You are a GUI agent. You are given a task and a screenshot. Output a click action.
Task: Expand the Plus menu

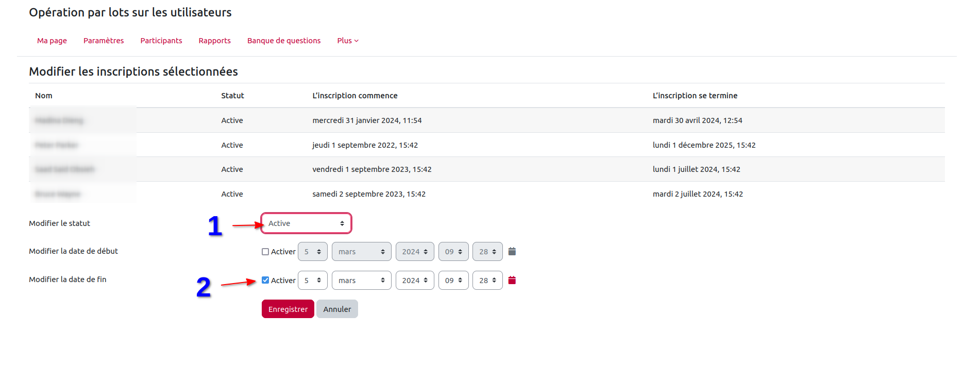pyautogui.click(x=348, y=41)
